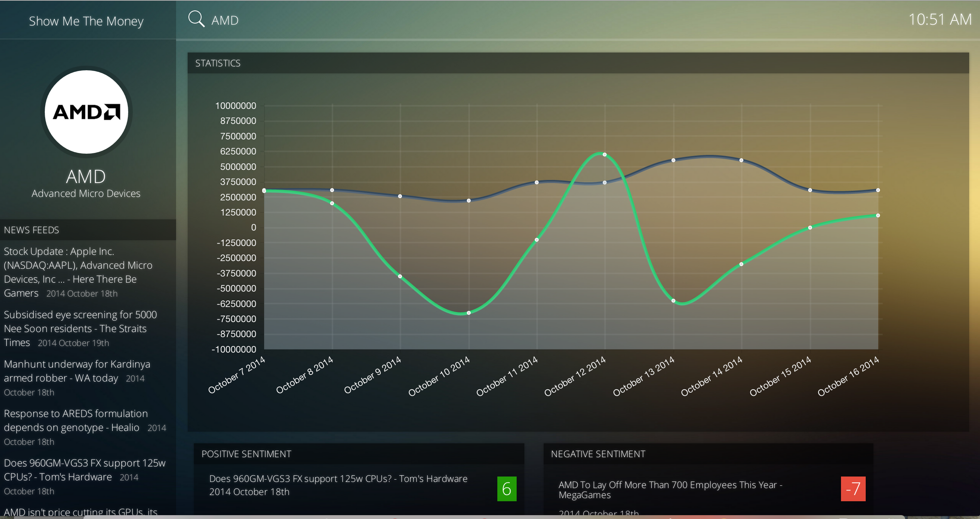The height and width of the screenshot is (519, 980).
Task: Click the magnifying glass search icon
Action: point(196,19)
